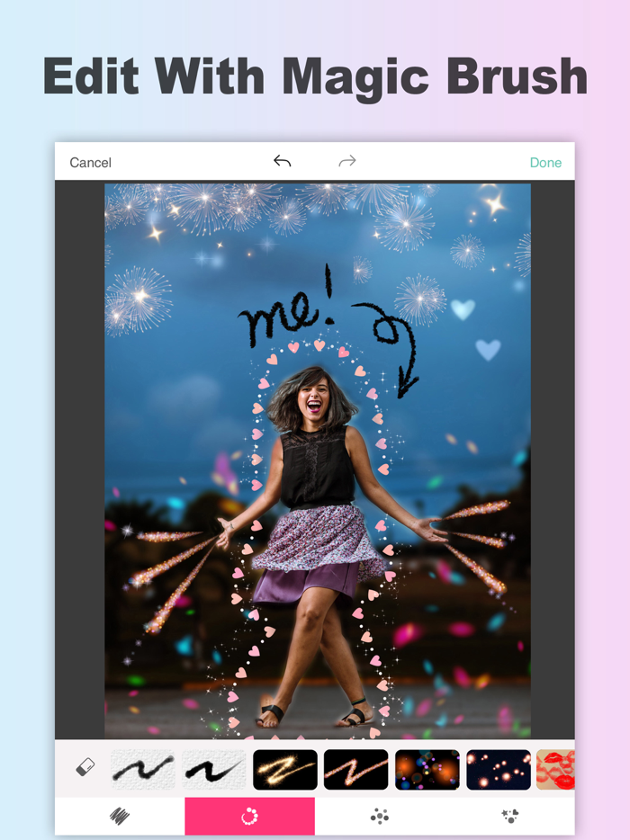This screenshot has height=840, width=630.
Task: Select the colorful bokeh brush
Action: click(x=427, y=769)
